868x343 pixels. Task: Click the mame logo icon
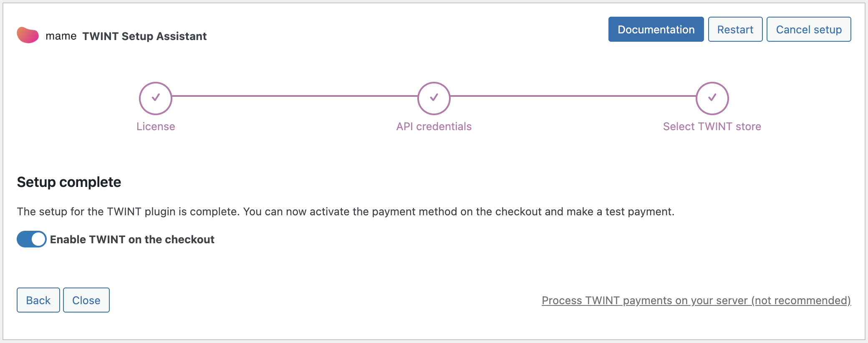(x=28, y=35)
